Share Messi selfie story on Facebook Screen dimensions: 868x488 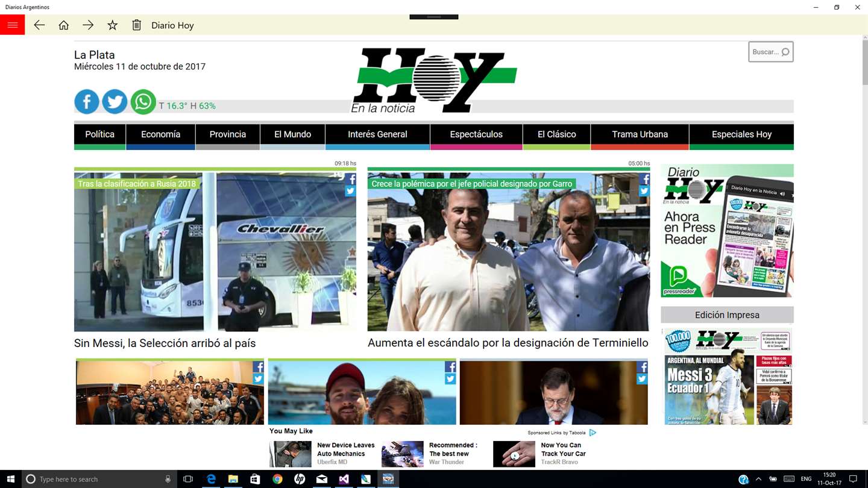point(450,367)
